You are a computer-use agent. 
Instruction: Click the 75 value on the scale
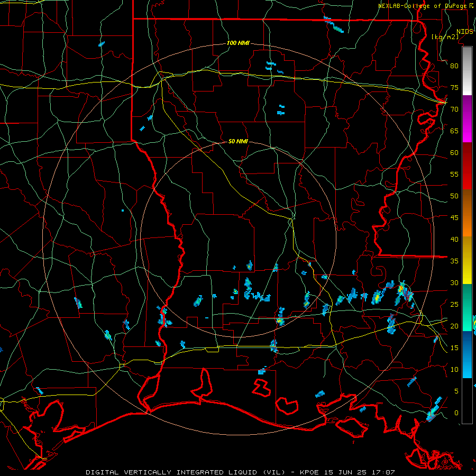pos(454,87)
